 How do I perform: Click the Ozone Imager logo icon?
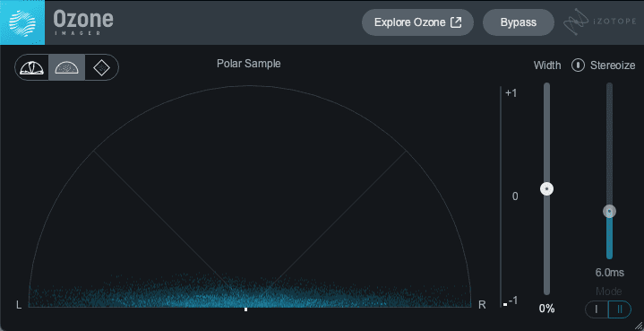[22, 22]
